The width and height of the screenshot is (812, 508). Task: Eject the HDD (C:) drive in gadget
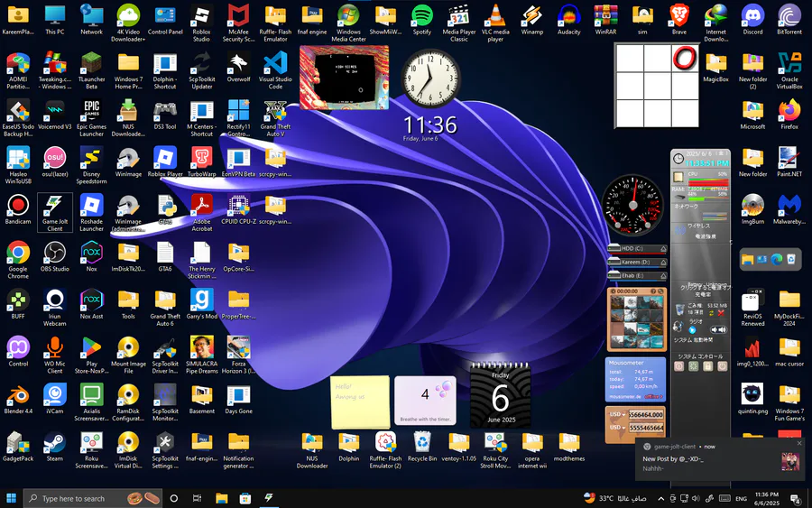[663, 248]
